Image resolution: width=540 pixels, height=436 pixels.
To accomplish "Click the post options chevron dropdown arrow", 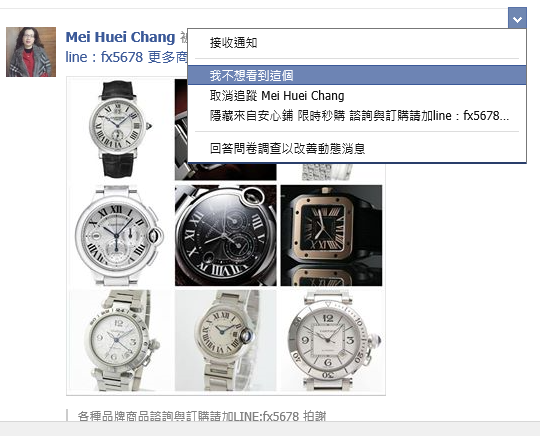I will click(x=517, y=18).
